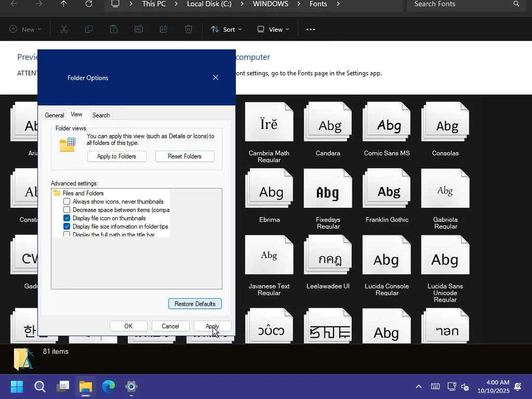532x399 pixels.
Task: Enable Always show icons, never thumbnails
Action: pos(67,202)
